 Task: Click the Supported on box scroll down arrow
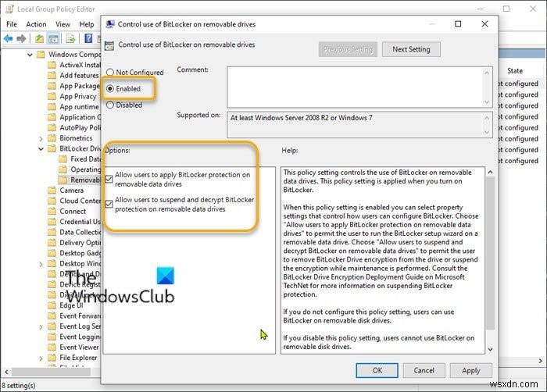pos(487,132)
